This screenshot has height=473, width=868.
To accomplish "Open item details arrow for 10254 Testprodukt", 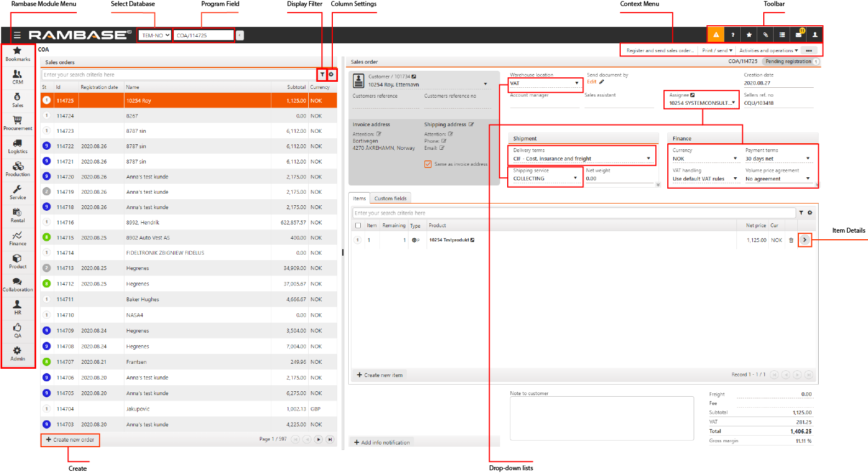I will click(x=804, y=240).
